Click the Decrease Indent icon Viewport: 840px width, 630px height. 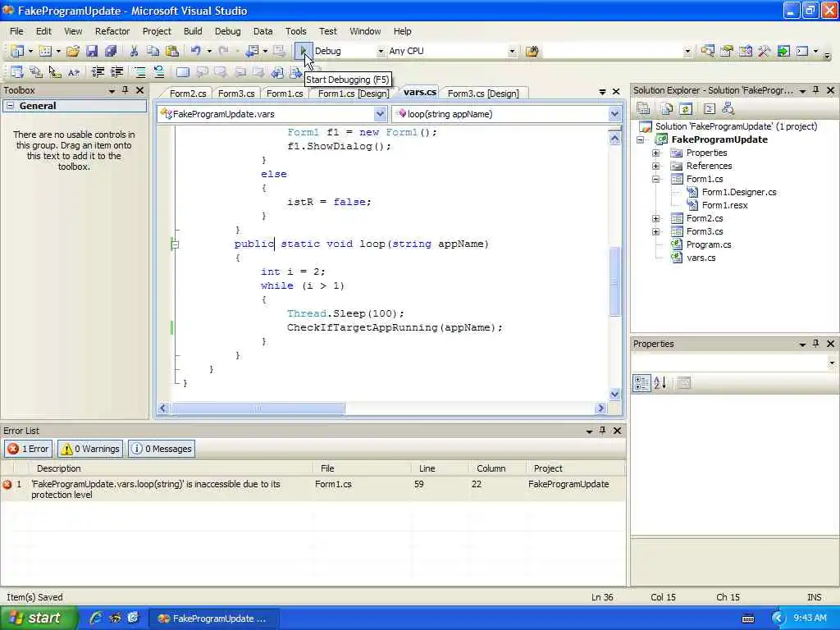[98, 72]
